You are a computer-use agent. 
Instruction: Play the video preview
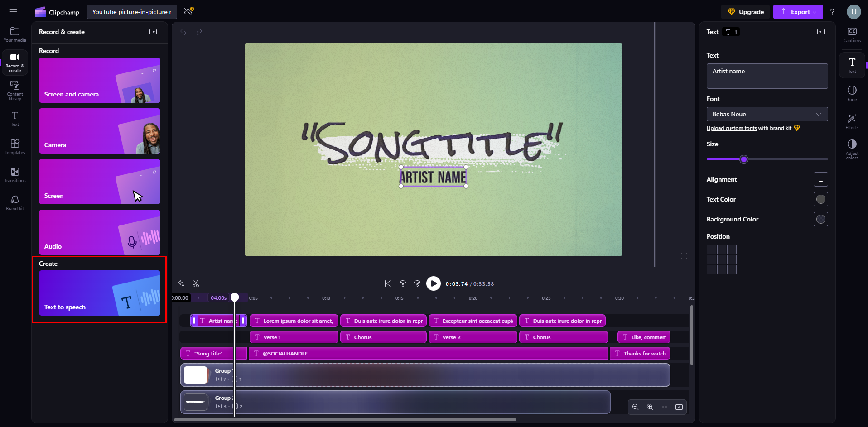click(434, 283)
